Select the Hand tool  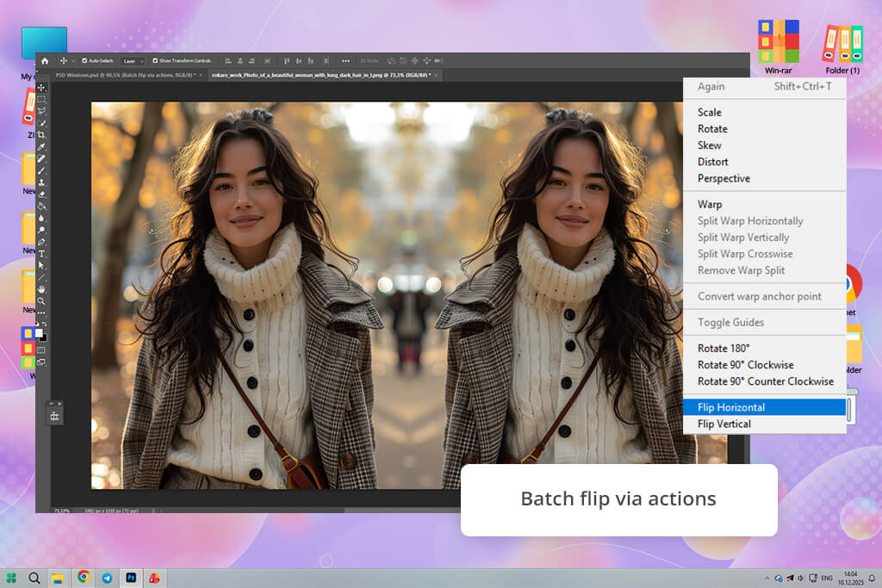[41, 289]
